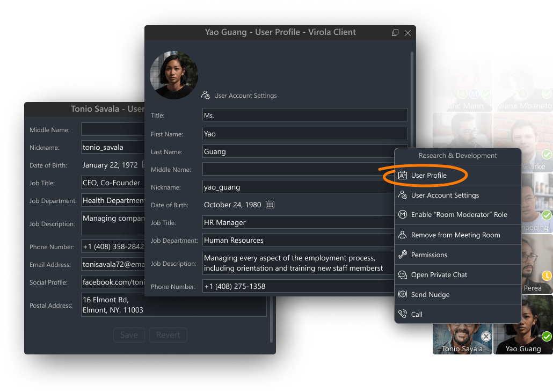Open the date picker beside Yao's Date of Birth
Viewport: 553px width, 392px height.
click(270, 204)
